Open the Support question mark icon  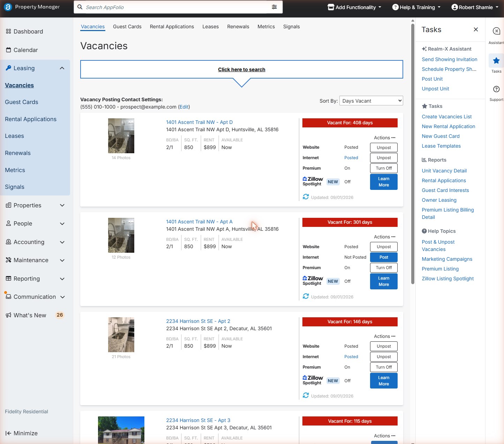496,89
